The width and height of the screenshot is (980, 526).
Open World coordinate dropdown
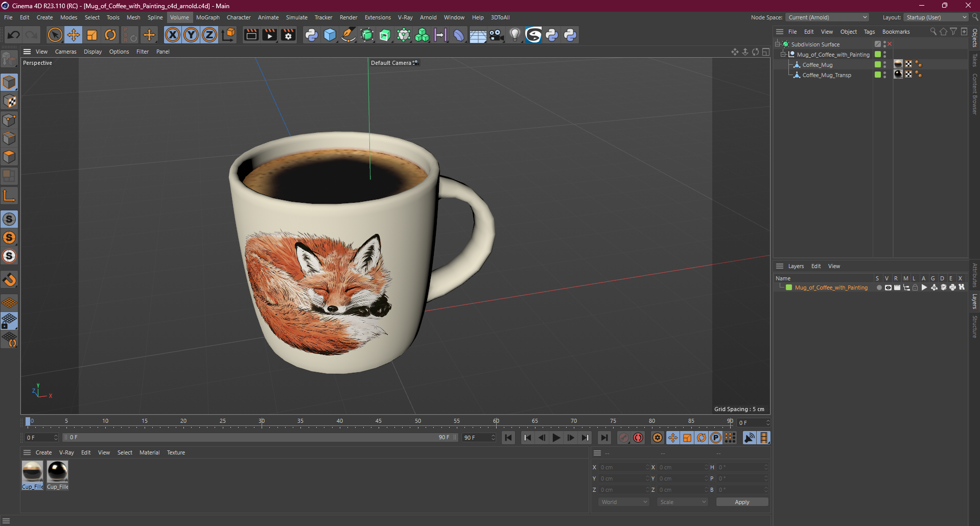(624, 502)
